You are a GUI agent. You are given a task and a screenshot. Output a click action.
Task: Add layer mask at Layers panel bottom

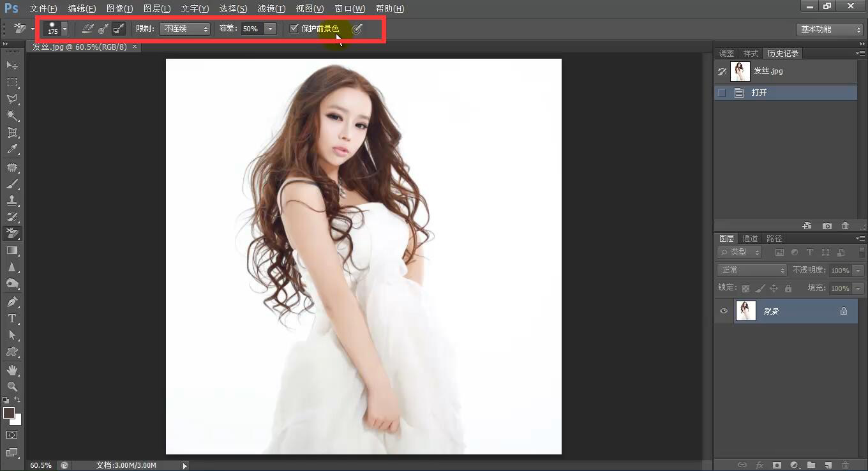click(777, 465)
